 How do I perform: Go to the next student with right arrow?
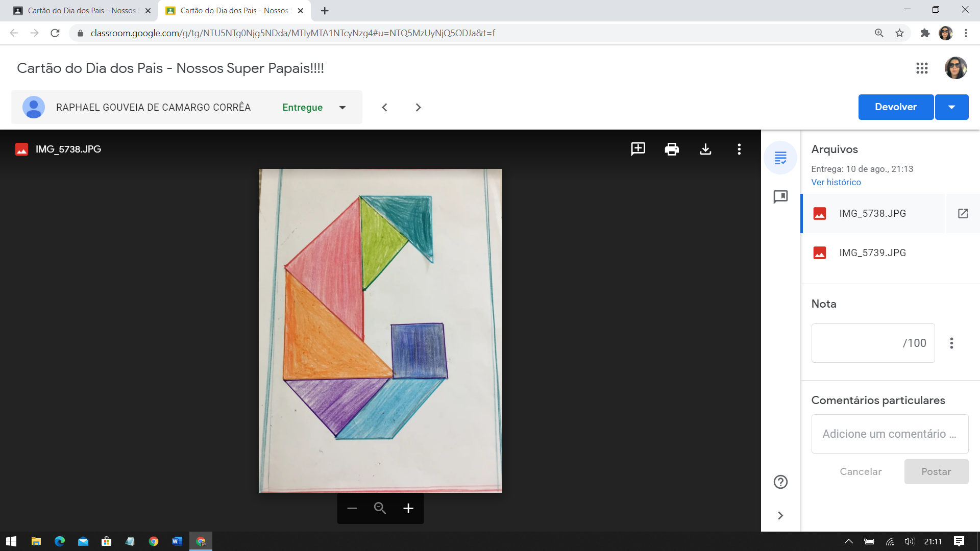pyautogui.click(x=418, y=108)
